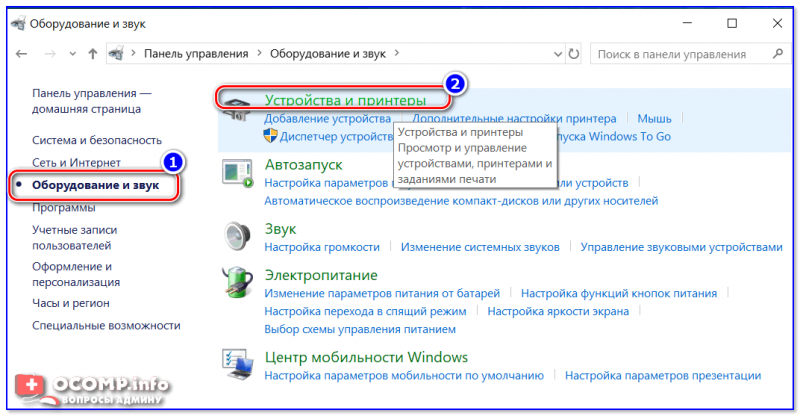Open Автоматическое воспроизведение компакт-дисков link

pyautogui.click(x=461, y=201)
